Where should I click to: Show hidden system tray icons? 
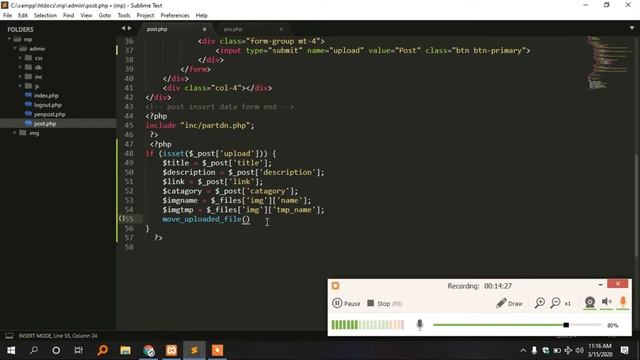[523, 350]
